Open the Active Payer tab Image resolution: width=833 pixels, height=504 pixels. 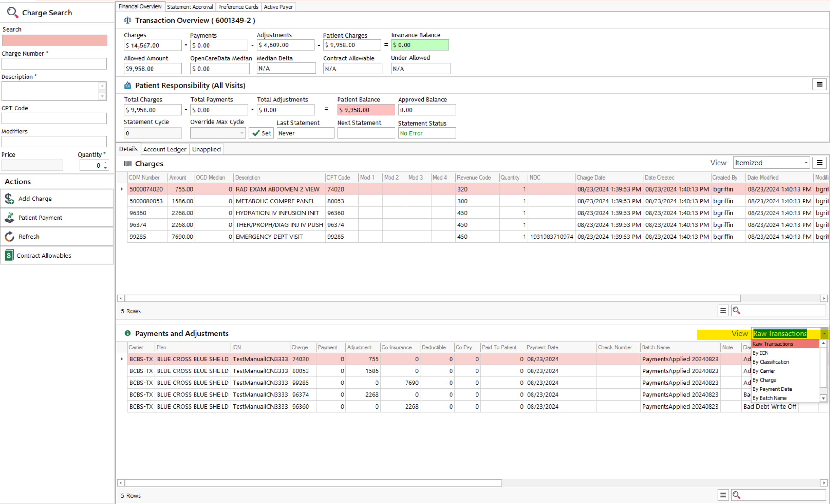(x=279, y=7)
